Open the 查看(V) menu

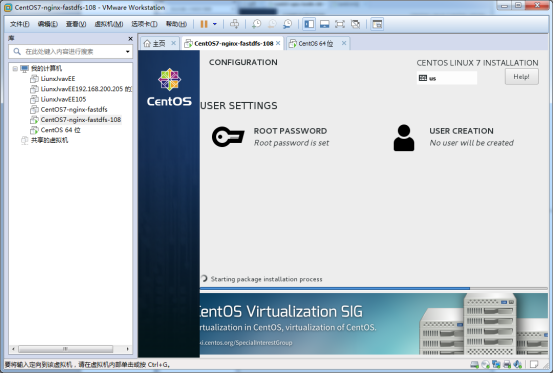pos(76,24)
